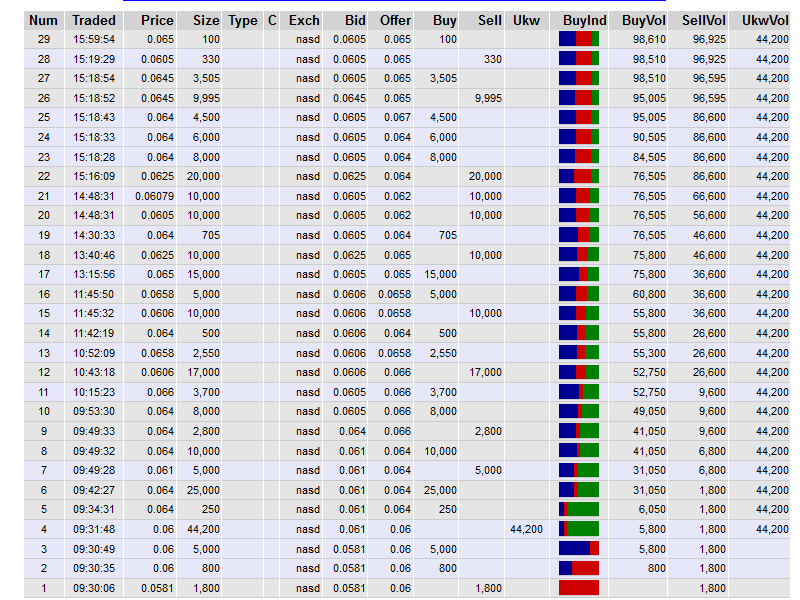Click the SellVol column header
The width and height of the screenshot is (800, 600).
(x=704, y=20)
